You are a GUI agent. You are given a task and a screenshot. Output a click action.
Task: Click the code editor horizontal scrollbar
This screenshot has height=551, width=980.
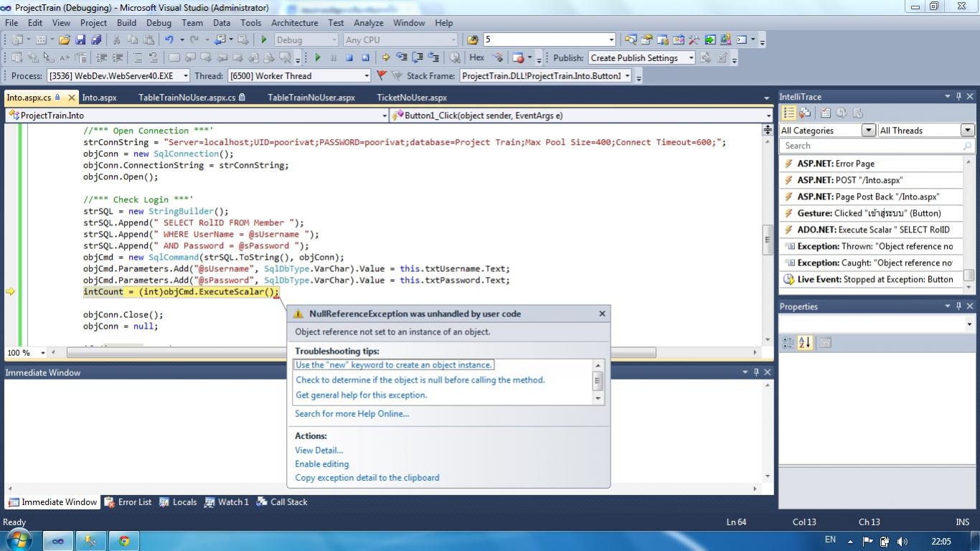pyautogui.click(x=362, y=352)
